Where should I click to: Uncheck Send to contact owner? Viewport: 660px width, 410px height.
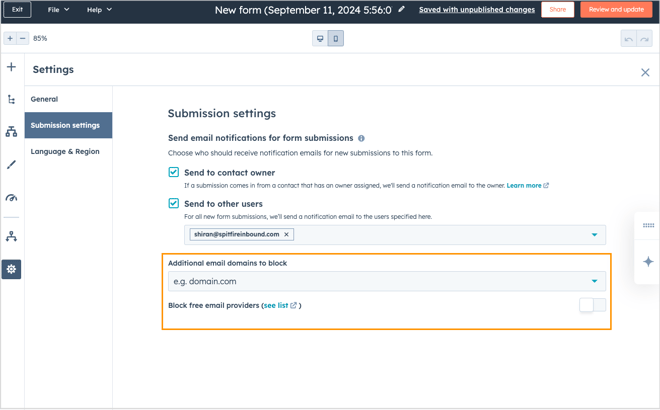point(173,172)
